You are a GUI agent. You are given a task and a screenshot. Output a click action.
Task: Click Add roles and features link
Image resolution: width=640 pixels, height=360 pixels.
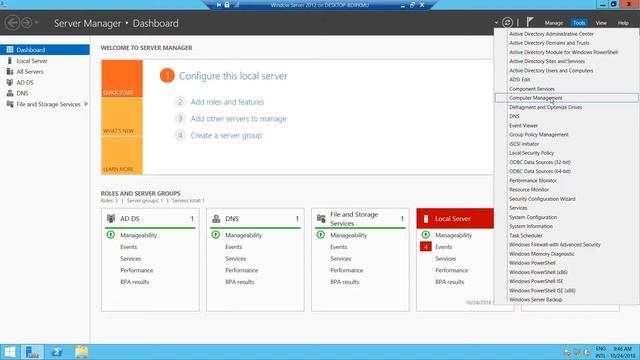227,102
